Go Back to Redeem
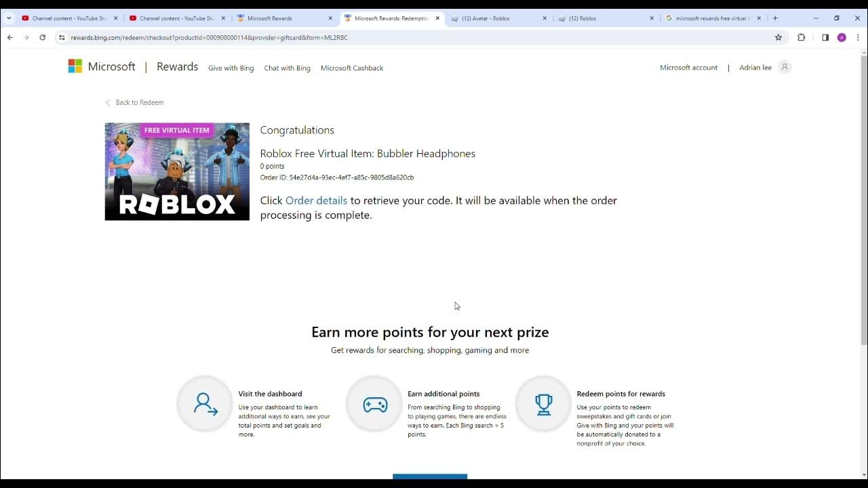Screen dimensions: 868x488 pyautogui.click(x=134, y=102)
